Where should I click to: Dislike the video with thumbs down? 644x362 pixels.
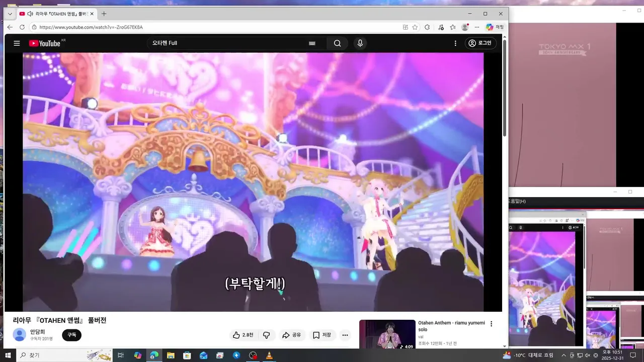[267, 335]
